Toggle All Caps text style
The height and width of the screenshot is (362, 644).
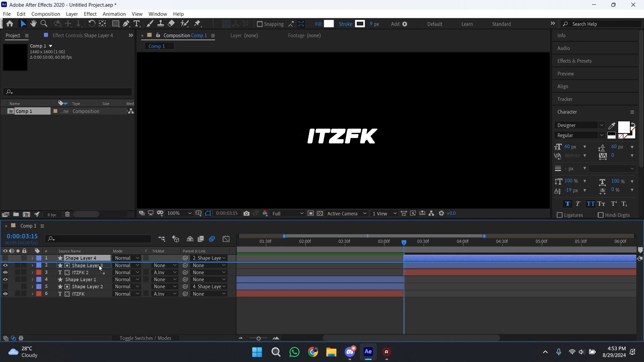(590, 204)
